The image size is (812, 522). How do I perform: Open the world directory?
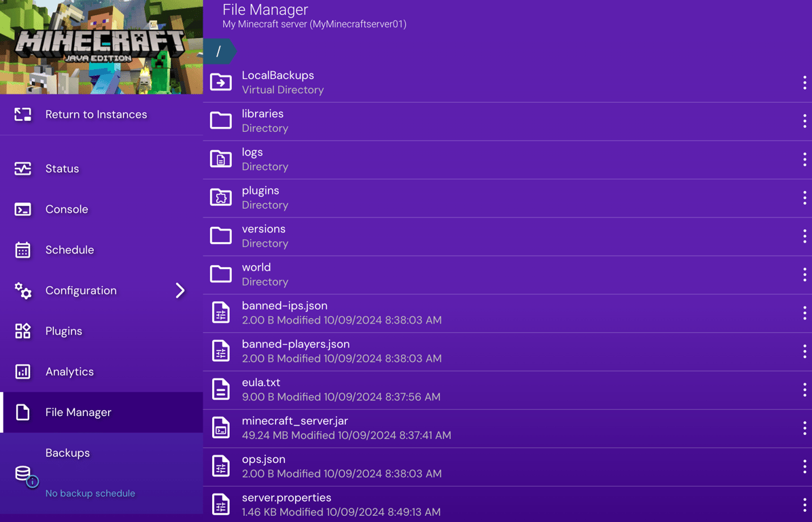256,267
